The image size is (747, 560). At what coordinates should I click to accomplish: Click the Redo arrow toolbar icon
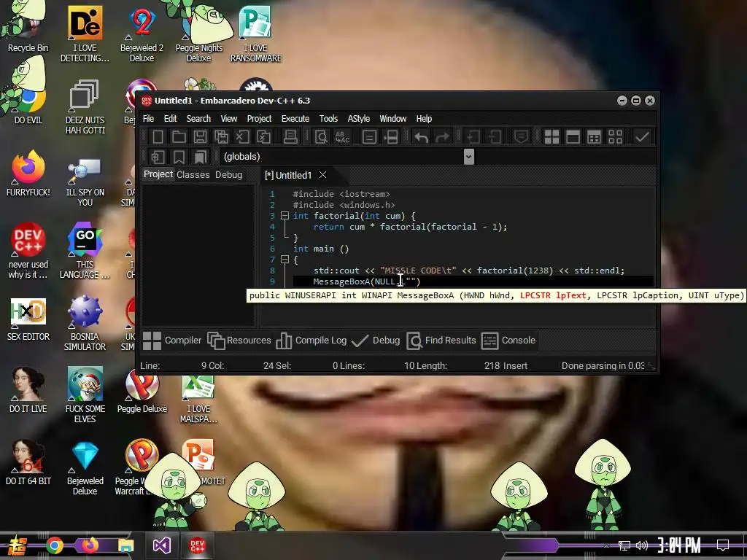coord(443,137)
